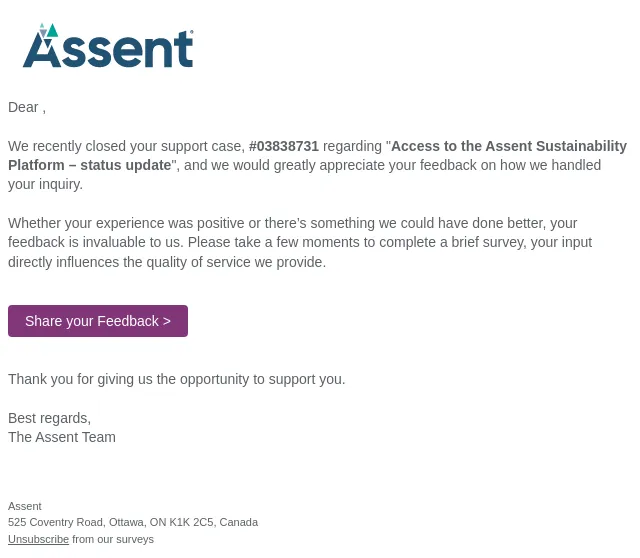The width and height of the screenshot is (640, 558).
Task: Click the bold text 'Access to the Assent Sustainability'
Action: click(x=509, y=146)
